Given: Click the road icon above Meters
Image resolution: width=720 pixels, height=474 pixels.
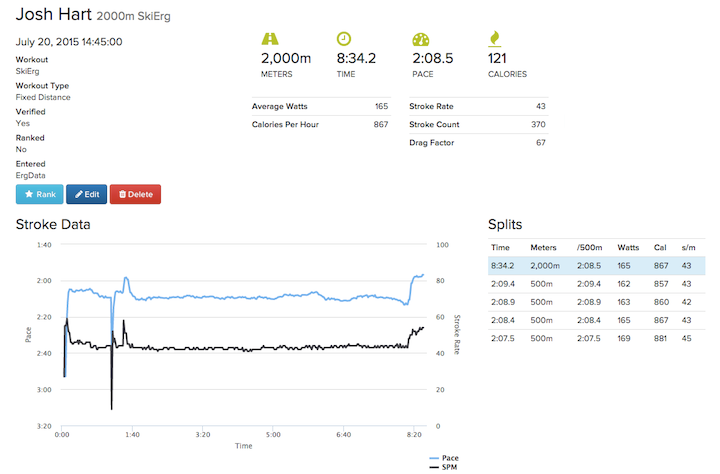Looking at the screenshot, I should (x=270, y=39).
